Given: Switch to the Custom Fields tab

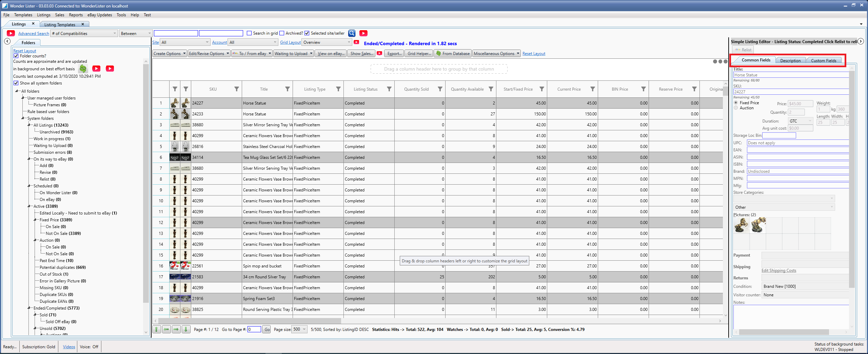Looking at the screenshot, I should point(824,60).
